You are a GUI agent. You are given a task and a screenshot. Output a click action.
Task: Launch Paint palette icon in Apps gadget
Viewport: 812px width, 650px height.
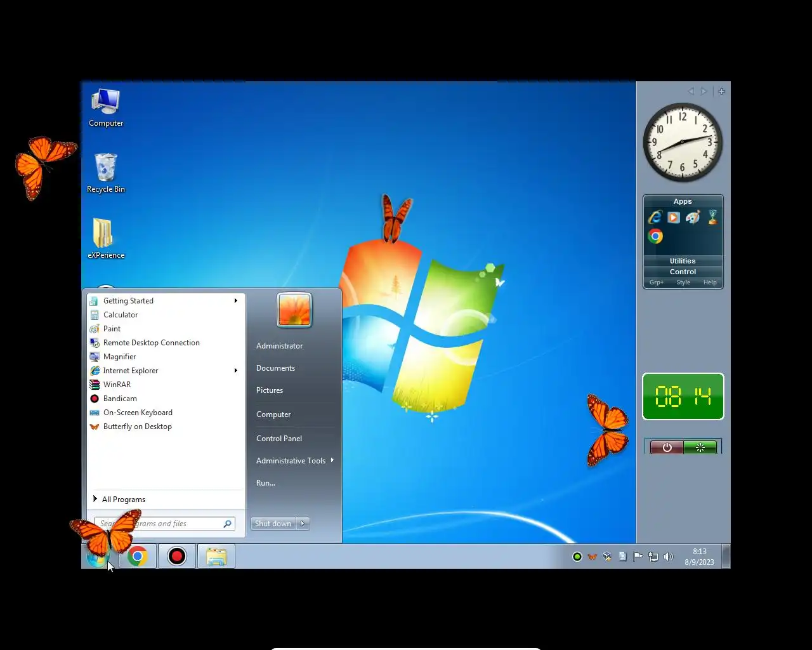[693, 218]
